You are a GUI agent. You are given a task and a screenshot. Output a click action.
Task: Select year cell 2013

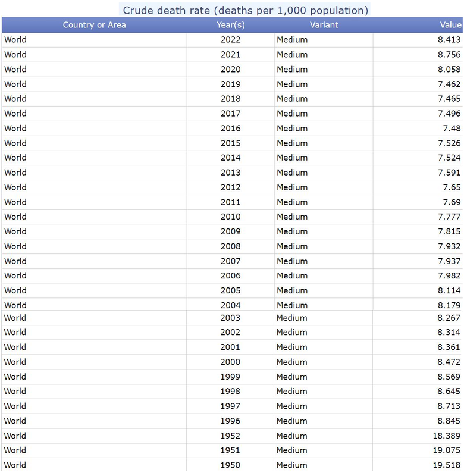coord(231,173)
